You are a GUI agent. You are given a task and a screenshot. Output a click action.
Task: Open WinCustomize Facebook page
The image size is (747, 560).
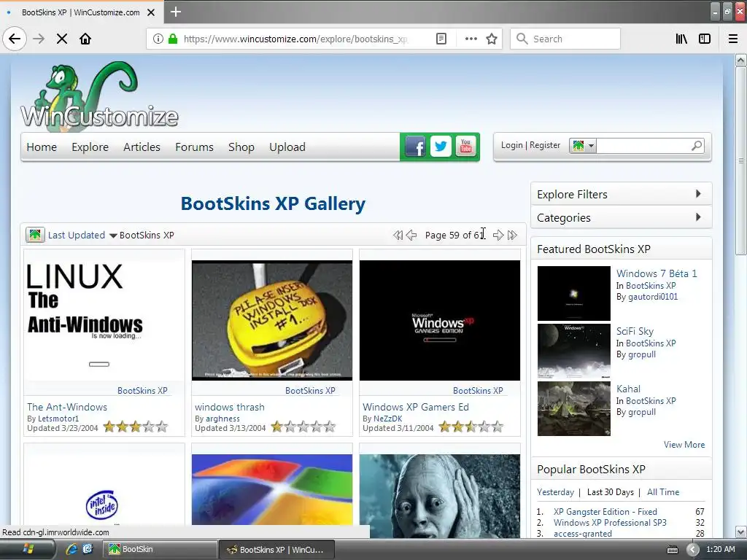pyautogui.click(x=415, y=147)
